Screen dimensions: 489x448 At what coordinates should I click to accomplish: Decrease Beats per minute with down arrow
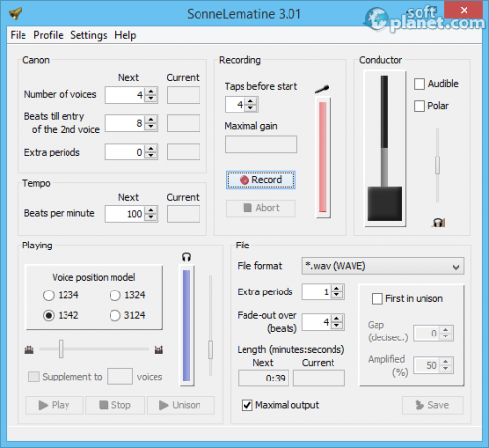click(x=151, y=217)
